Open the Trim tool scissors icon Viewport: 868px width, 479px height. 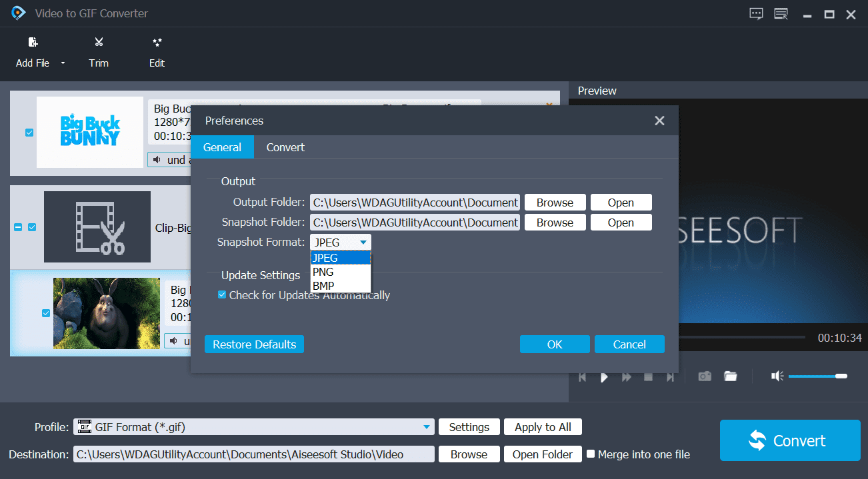pos(99,43)
